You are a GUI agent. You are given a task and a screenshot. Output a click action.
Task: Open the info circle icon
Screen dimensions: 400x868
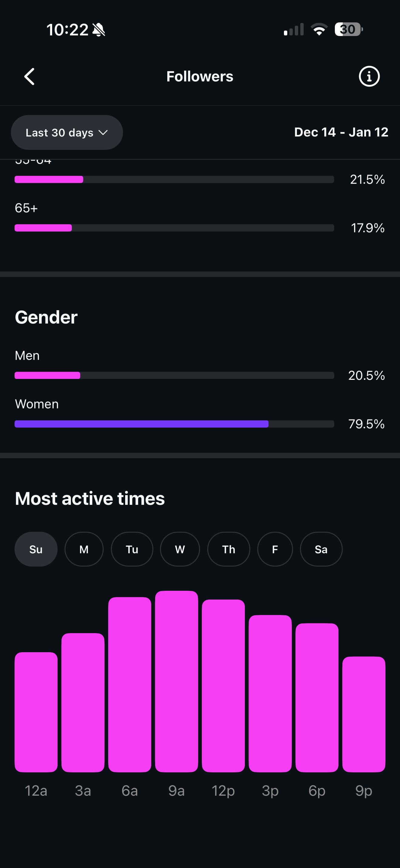click(x=369, y=77)
